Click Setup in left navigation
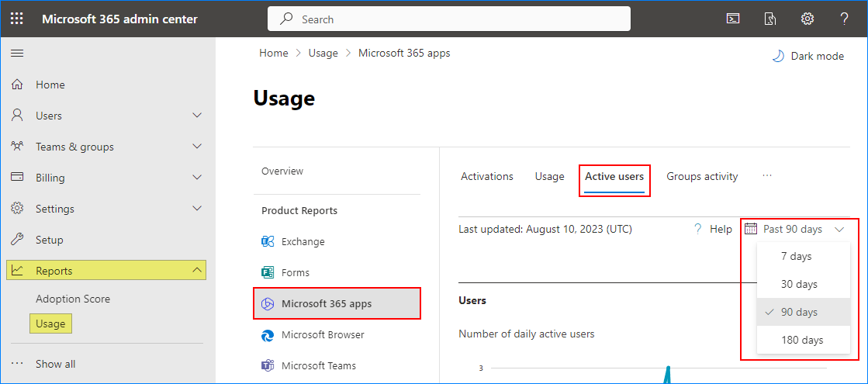Screen dimensions: 868x384 (50, 240)
